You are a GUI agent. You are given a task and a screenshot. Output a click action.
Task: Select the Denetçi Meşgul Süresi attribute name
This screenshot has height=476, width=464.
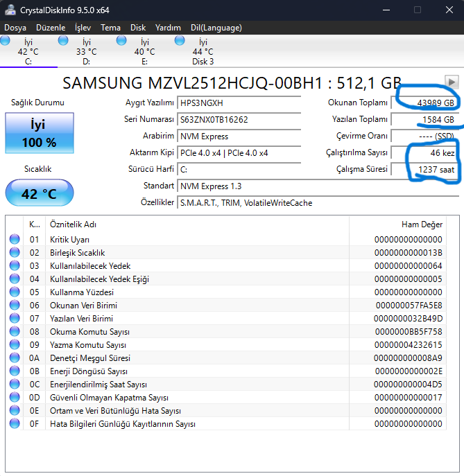(x=90, y=358)
